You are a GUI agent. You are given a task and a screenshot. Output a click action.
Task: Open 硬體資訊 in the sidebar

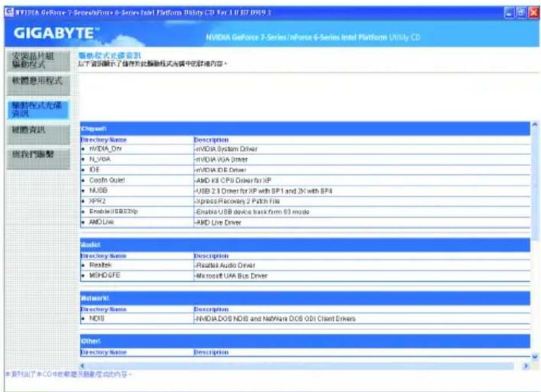point(38,134)
